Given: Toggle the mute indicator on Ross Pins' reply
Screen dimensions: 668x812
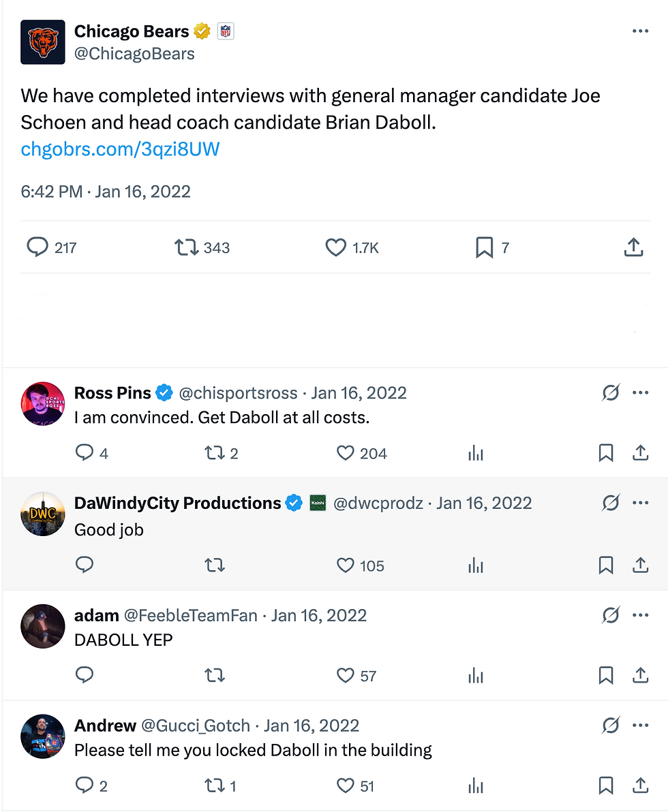Looking at the screenshot, I should (610, 393).
